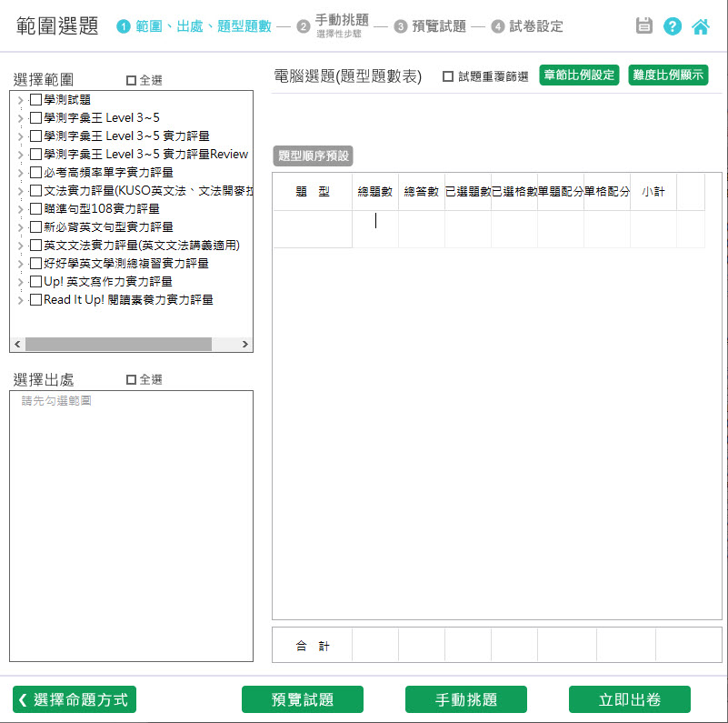Click the save disk icon
Screen dimensions: 728x723
pos(644,25)
